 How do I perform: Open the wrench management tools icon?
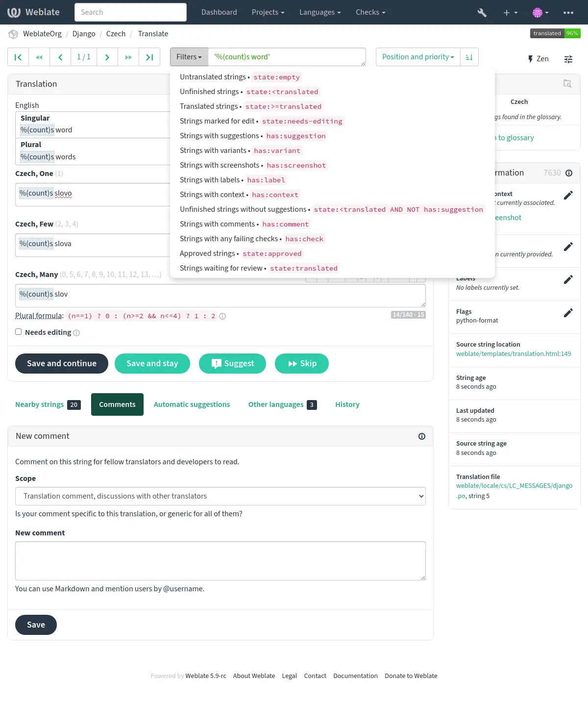[x=482, y=12]
